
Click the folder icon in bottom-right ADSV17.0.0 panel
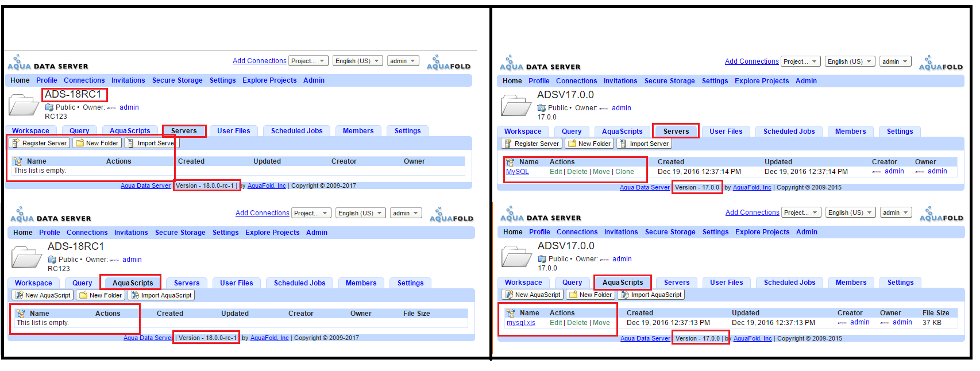tap(516, 257)
